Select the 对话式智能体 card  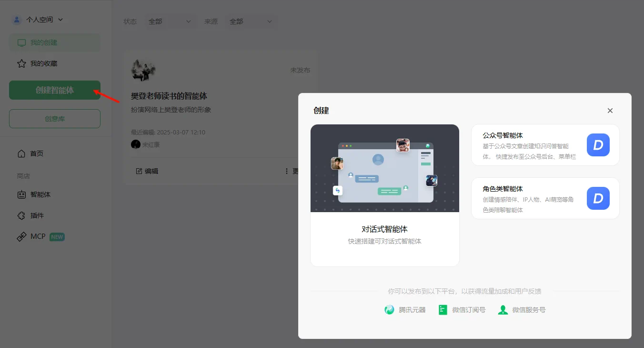point(385,195)
